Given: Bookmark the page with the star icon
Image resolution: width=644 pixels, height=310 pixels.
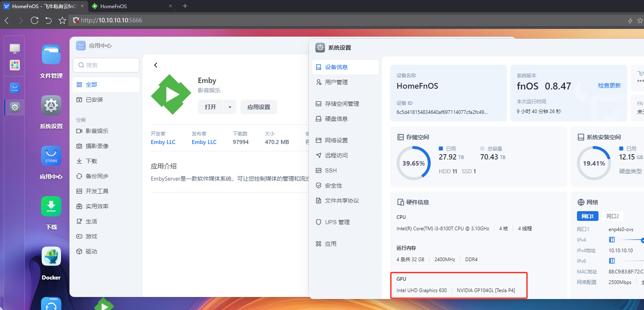Looking at the screenshot, I should coord(62,20).
